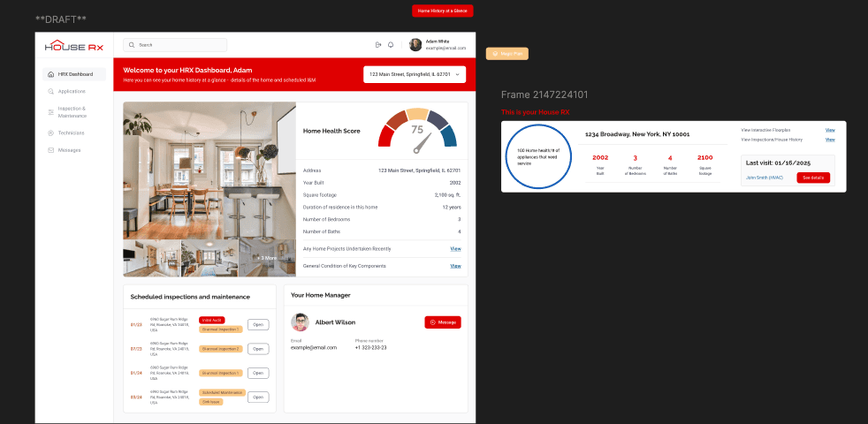This screenshot has height=424, width=868.
Task: Click the Messages envelope icon in sidebar
Action: 50,150
